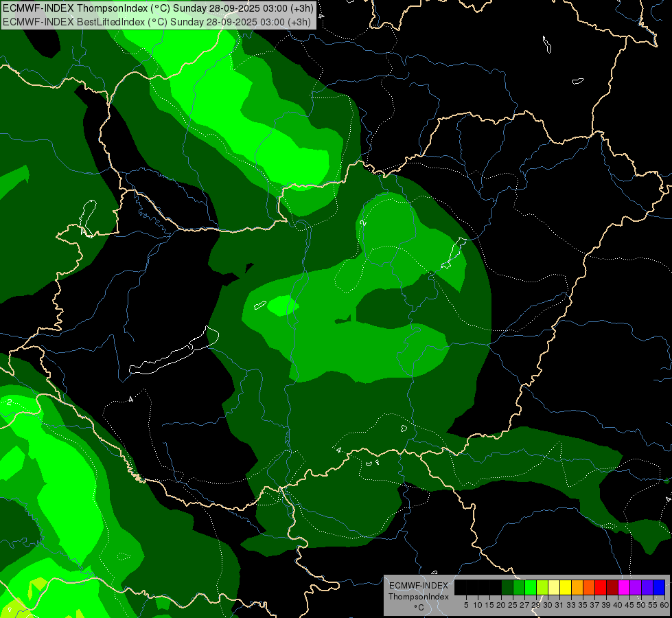
Task: Click the BestLiftedIndex title line at top
Action: (157, 22)
